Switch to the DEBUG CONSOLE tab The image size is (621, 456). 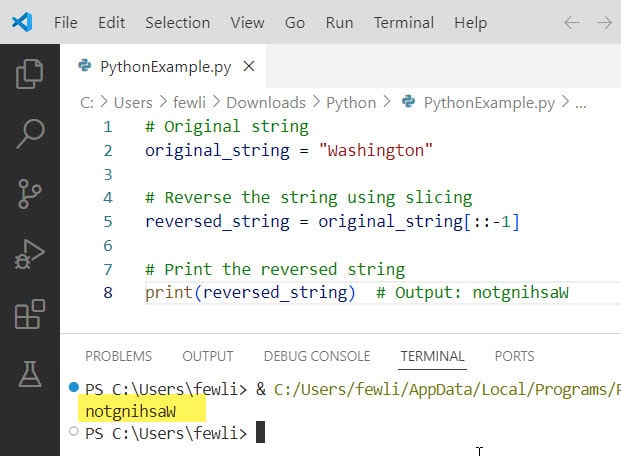point(317,356)
